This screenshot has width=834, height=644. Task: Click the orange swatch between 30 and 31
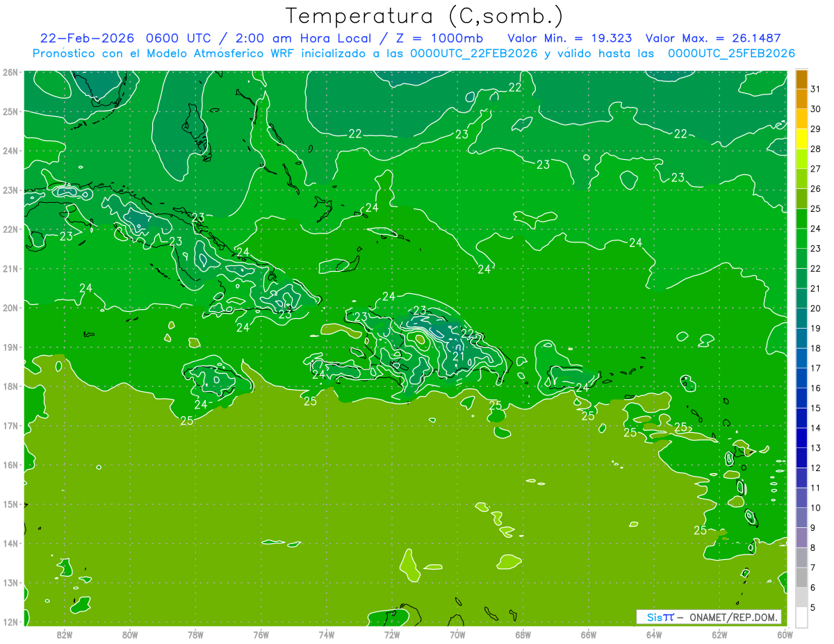pyautogui.click(x=801, y=99)
